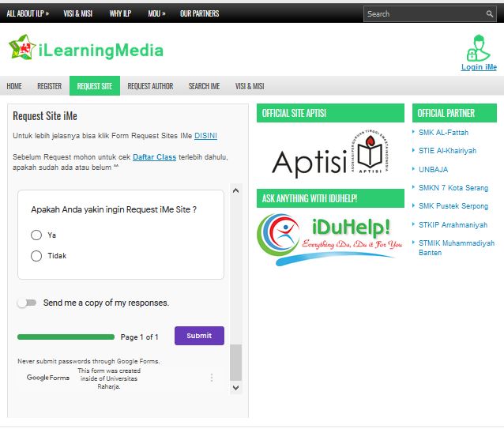Click the Page 1 of 1 text

[x=139, y=337]
